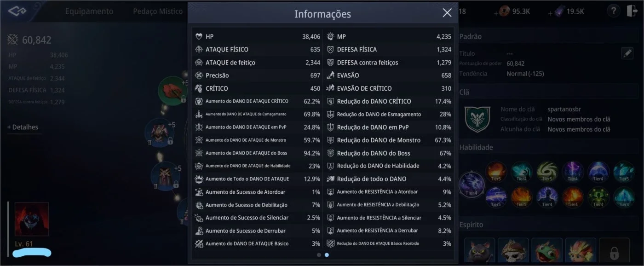This screenshot has height=266, width=644.
Task: Select the second info page dot
Action: (327, 254)
